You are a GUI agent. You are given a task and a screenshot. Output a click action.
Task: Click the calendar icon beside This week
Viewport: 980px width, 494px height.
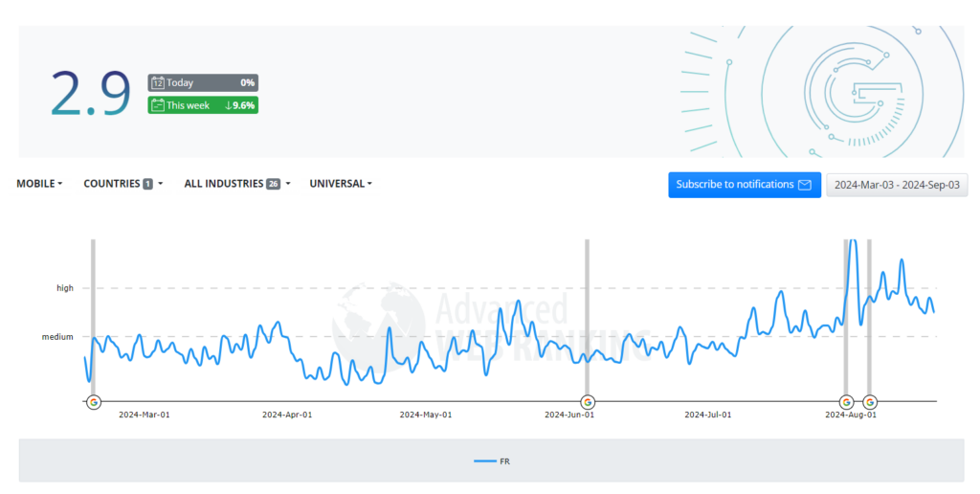158,105
